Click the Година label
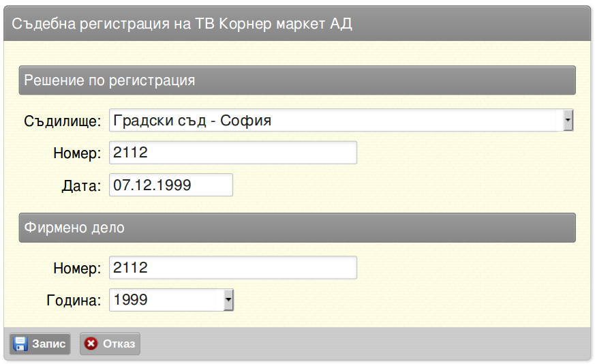This screenshot has width=595, height=364. click(x=74, y=301)
